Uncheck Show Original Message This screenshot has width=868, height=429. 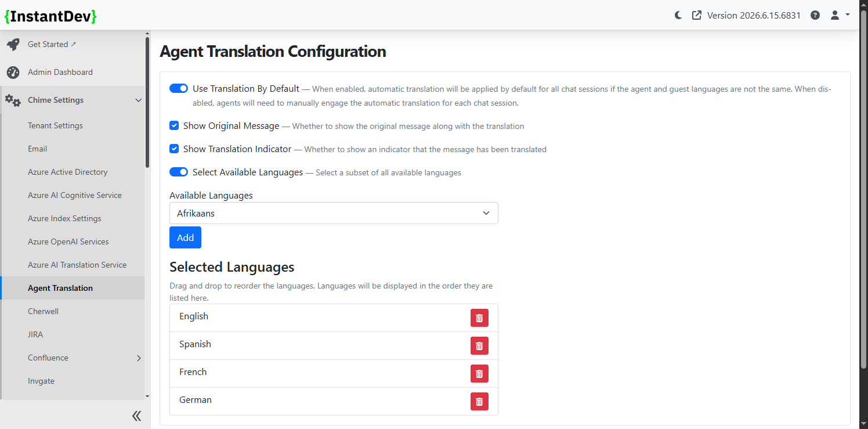[x=174, y=125]
